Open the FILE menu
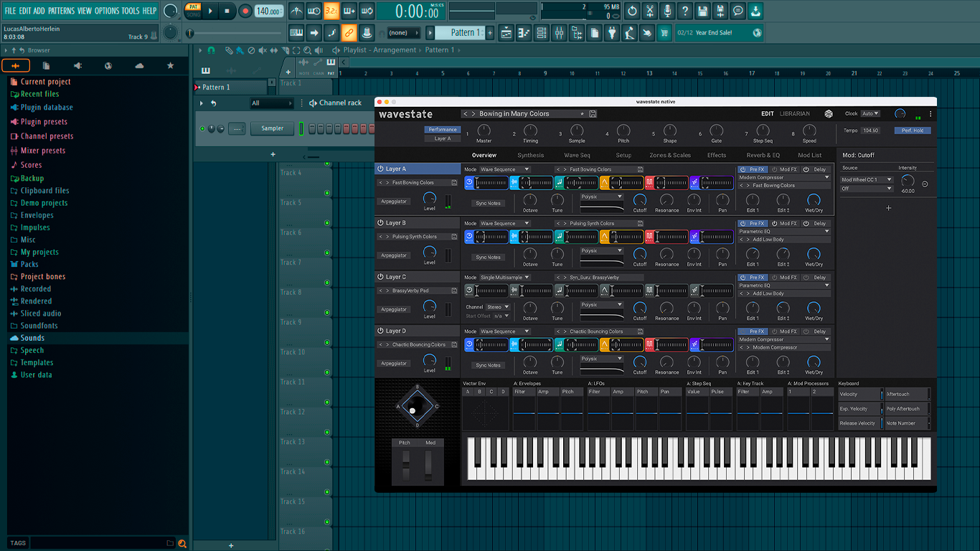980x551 pixels. click(x=10, y=11)
